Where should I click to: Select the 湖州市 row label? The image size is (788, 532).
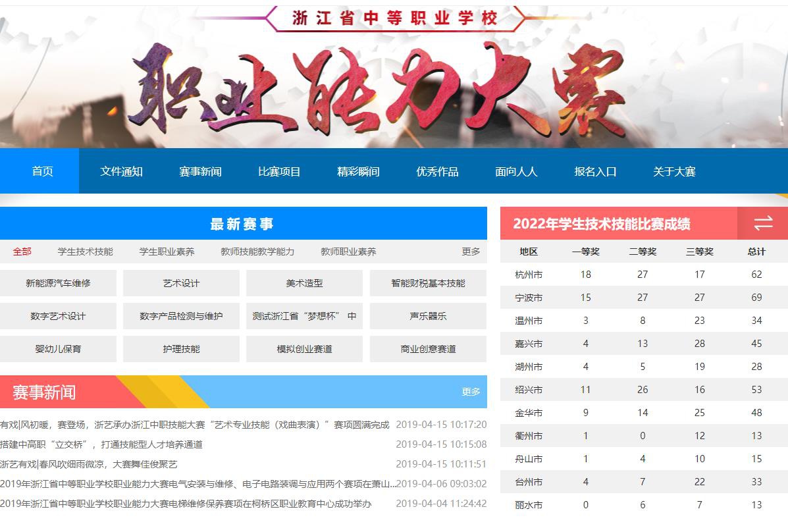tap(529, 367)
